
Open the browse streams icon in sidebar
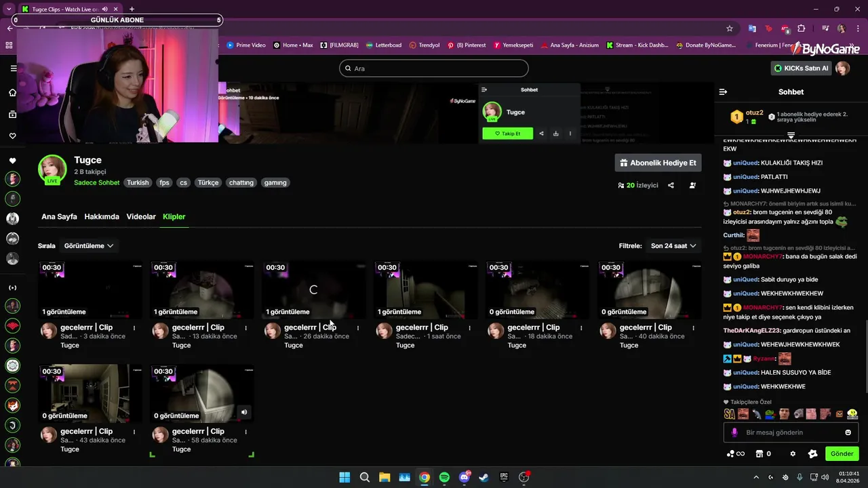pyautogui.click(x=13, y=115)
